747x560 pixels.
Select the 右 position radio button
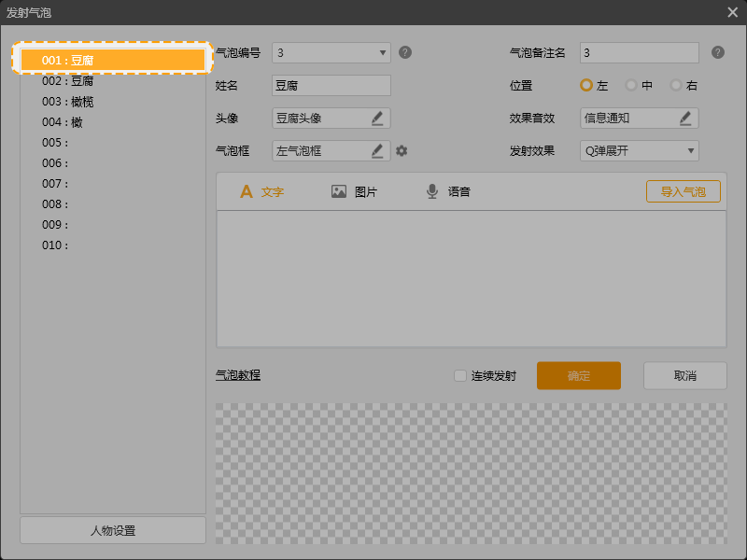tap(676, 85)
